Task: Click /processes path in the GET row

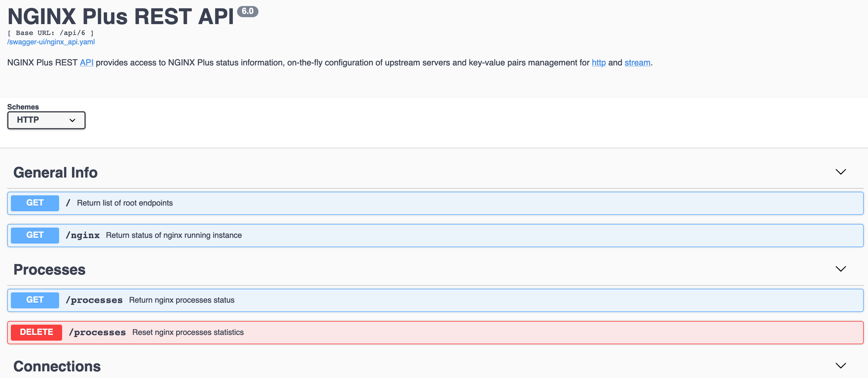Action: tap(94, 300)
